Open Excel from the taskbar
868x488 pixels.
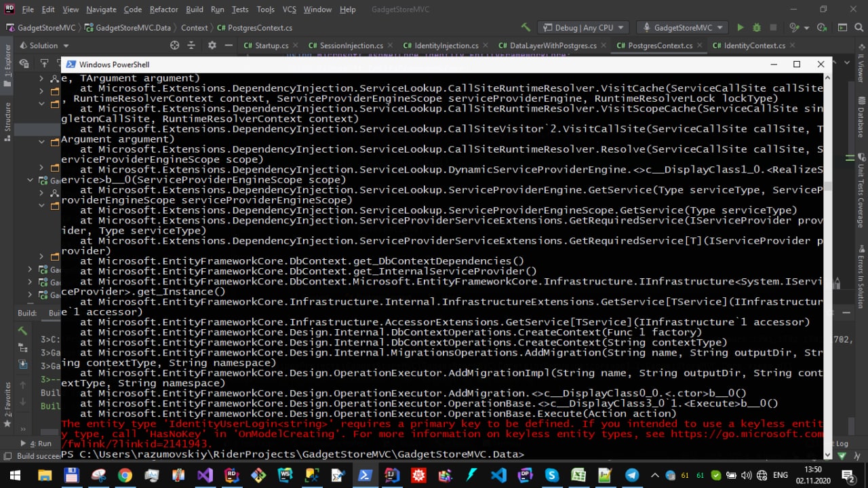[x=578, y=475]
